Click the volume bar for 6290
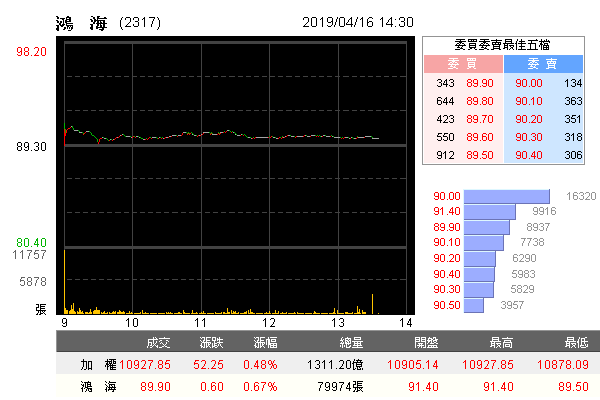The height and width of the screenshot is (400, 600). tap(480, 258)
